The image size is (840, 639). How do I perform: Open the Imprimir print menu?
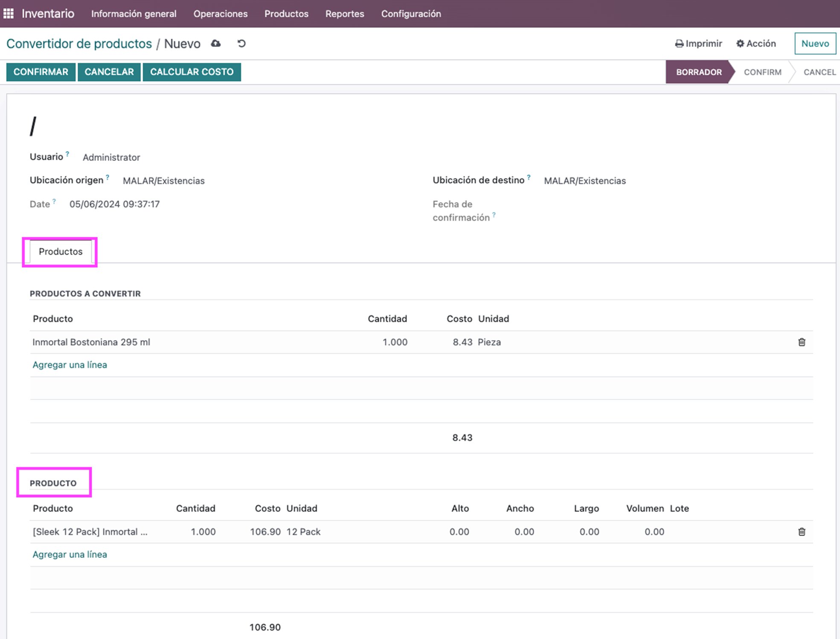[698, 44]
